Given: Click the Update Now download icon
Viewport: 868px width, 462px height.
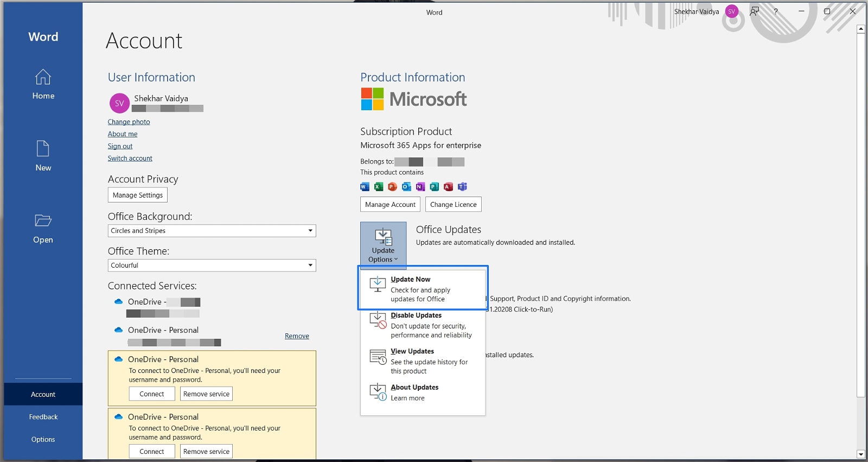Looking at the screenshot, I should coord(378,284).
